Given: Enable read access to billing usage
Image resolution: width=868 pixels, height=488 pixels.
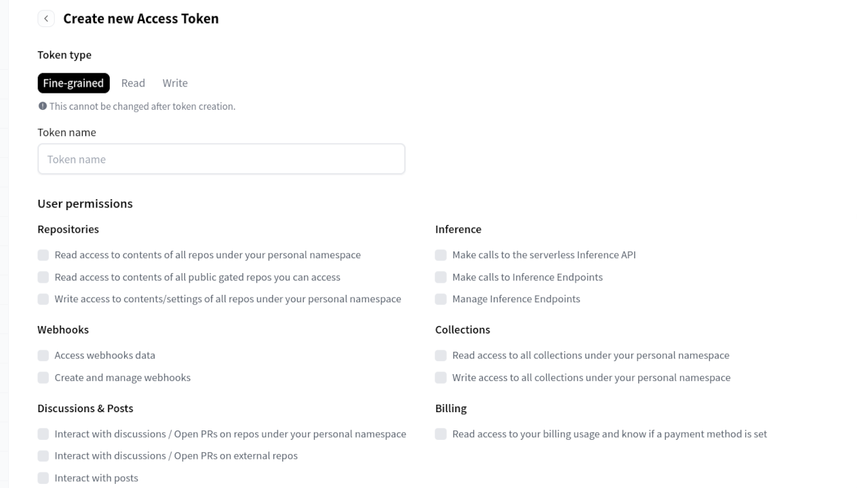Looking at the screenshot, I should pos(441,434).
